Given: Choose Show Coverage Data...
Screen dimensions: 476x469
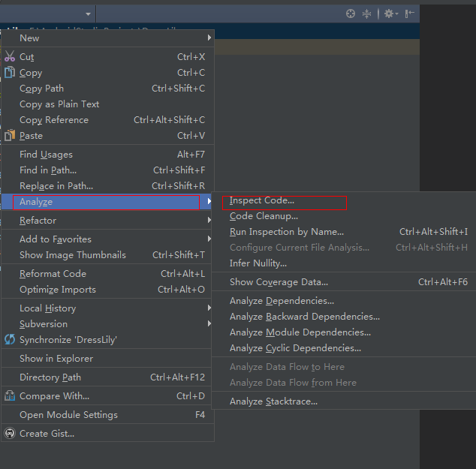Looking at the screenshot, I should point(344,282).
